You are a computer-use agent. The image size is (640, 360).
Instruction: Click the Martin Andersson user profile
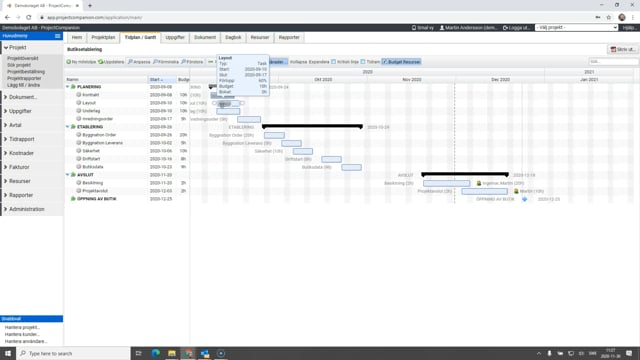pos(468,28)
